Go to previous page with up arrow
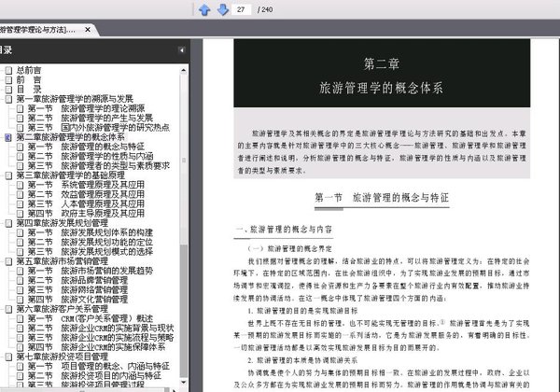Image resolution: width=560 pixels, height=392 pixels. [204, 10]
